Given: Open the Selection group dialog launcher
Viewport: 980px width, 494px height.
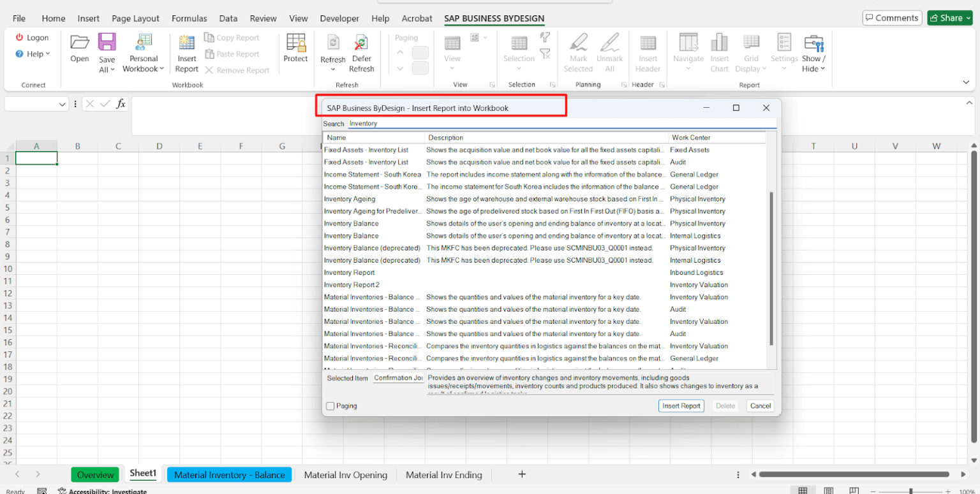Looking at the screenshot, I should tap(551, 85).
